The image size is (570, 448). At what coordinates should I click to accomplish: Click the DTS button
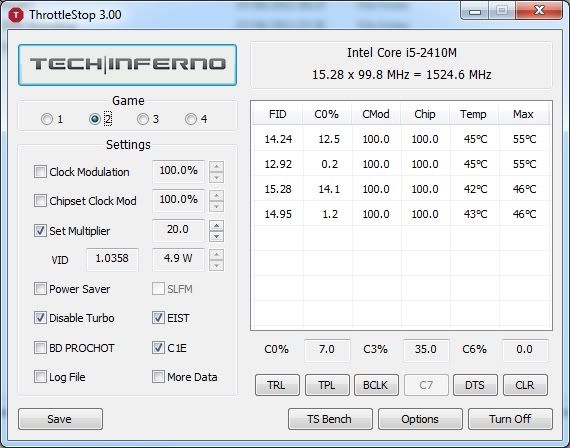point(475,385)
